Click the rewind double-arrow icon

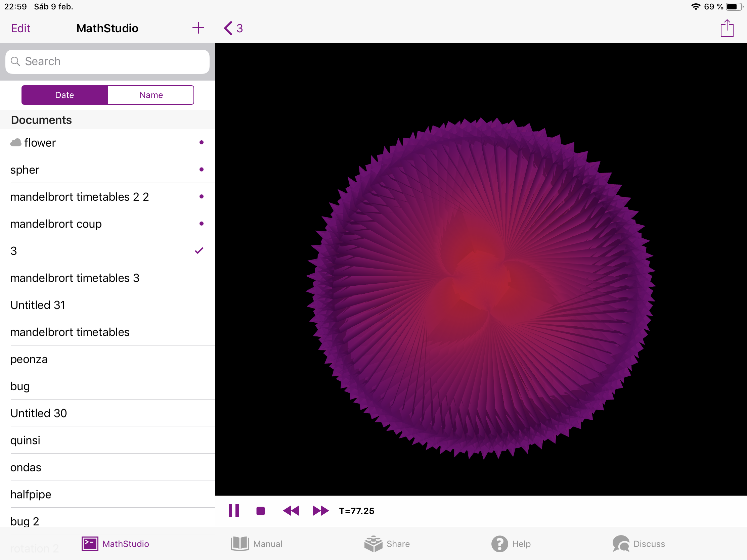(291, 511)
